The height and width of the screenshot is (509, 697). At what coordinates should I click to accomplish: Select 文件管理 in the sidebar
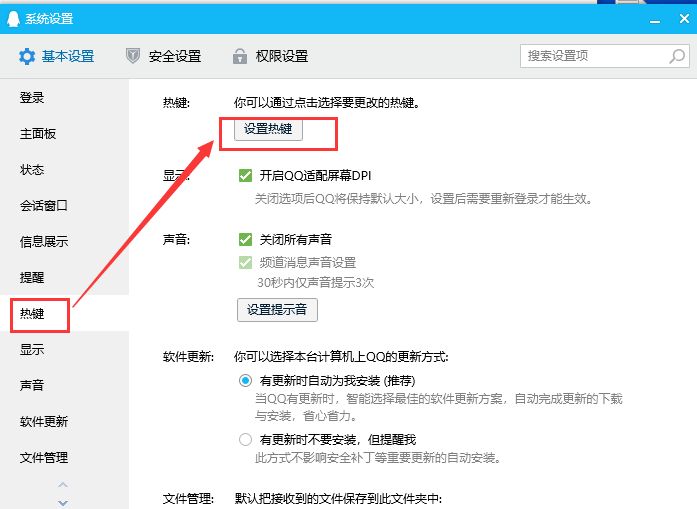click(44, 457)
